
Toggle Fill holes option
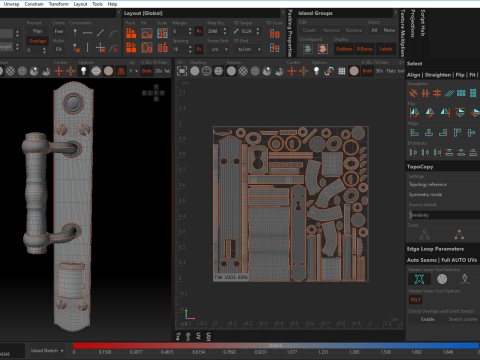point(59,49)
